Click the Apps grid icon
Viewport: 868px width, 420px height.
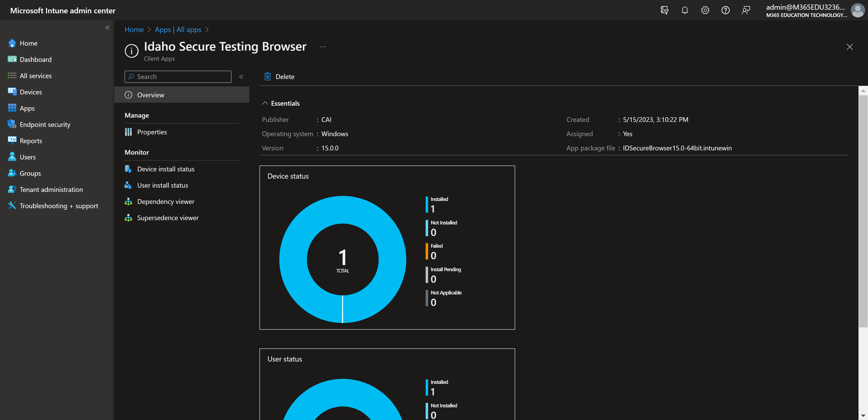coord(12,108)
